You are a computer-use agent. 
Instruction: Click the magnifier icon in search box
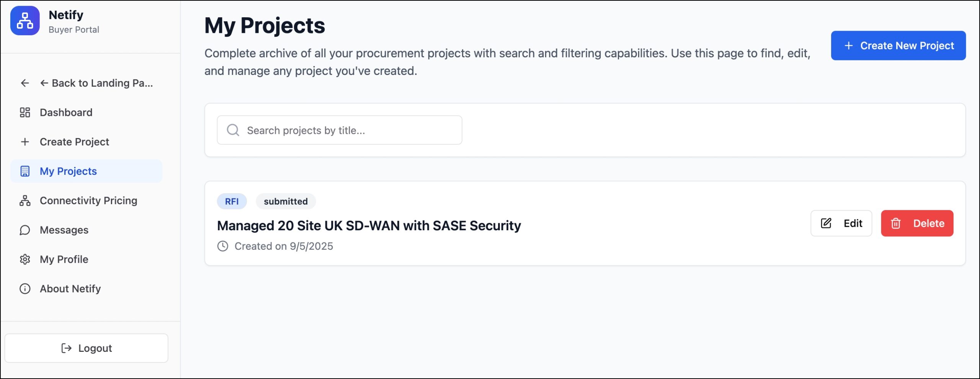233,130
